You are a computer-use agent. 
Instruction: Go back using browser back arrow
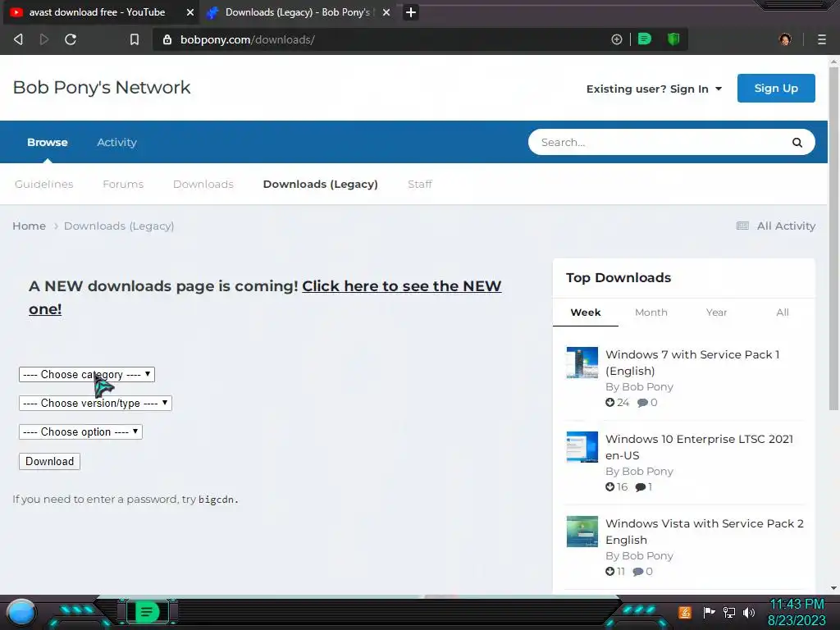coord(18,39)
